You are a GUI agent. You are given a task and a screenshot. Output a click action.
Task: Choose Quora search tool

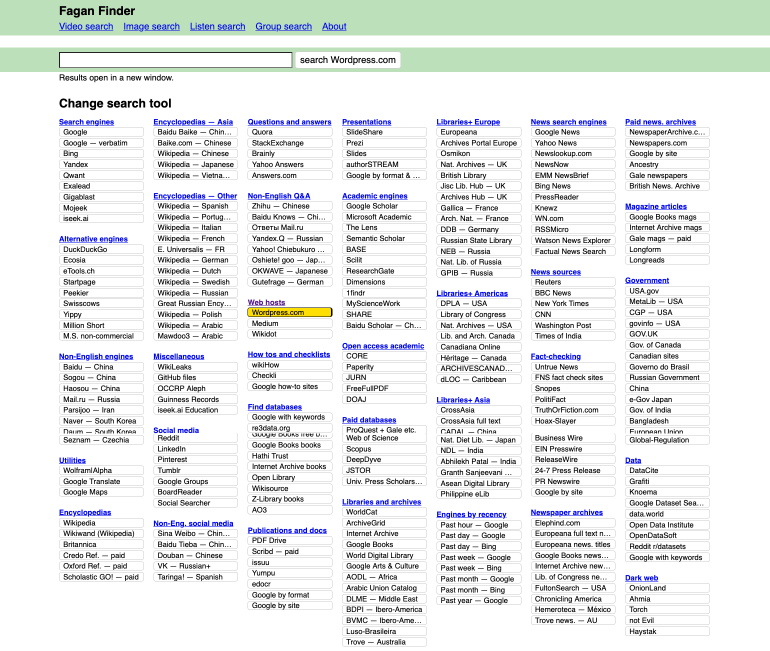[290, 132]
